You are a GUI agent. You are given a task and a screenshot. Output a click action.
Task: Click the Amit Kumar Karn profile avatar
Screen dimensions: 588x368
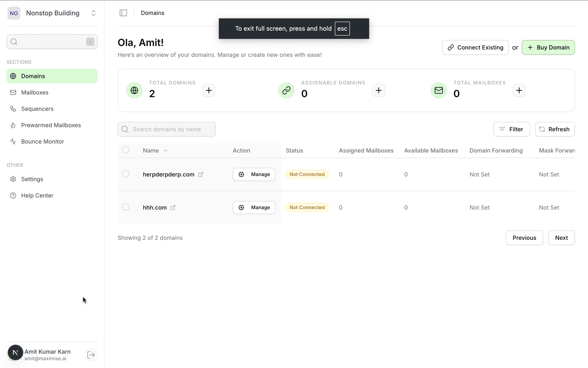(x=15, y=352)
